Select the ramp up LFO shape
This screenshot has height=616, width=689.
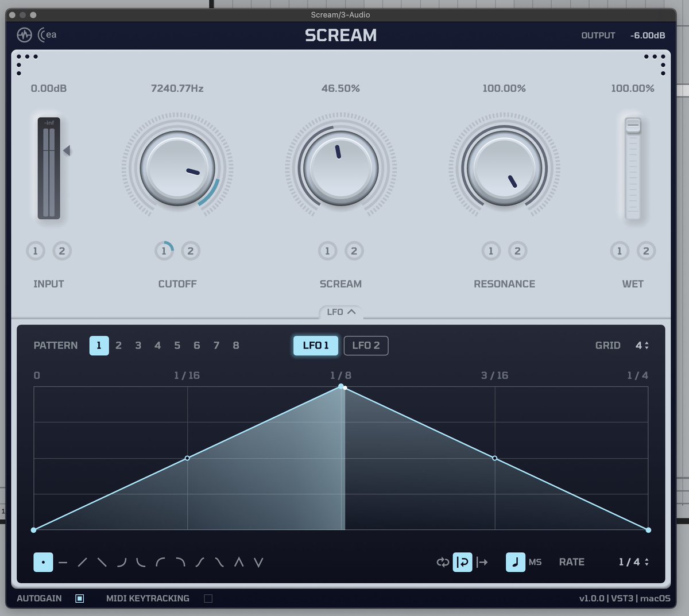pos(83,563)
